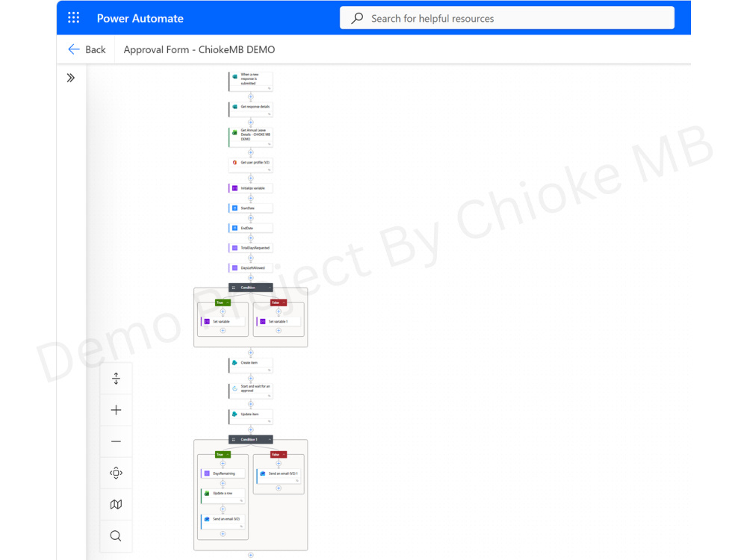The image size is (747, 560).
Task: Add an action after DaysRemaining
Action: click(223, 484)
